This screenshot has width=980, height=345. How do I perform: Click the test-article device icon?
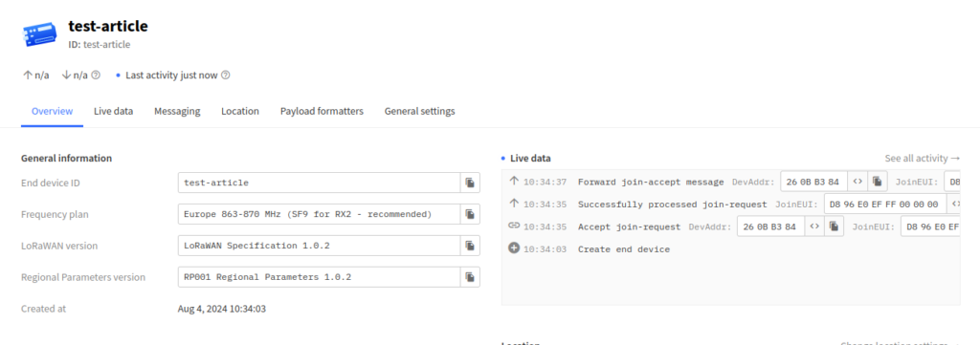click(41, 35)
